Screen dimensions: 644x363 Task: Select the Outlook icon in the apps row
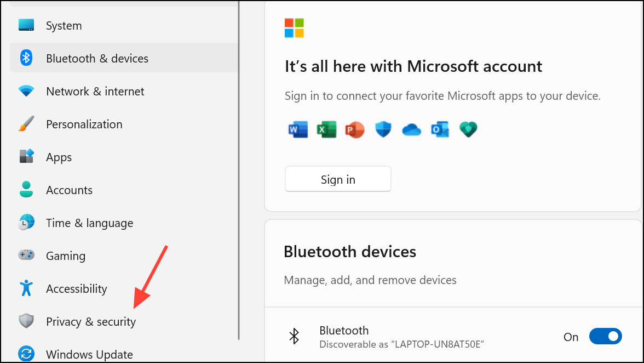pos(440,129)
